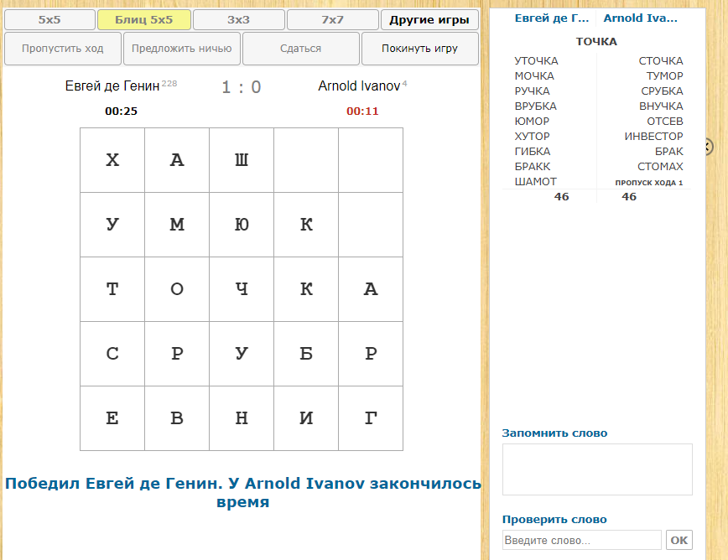728x560 pixels.
Task: Select the Ш cell on the board
Action: 242,160
